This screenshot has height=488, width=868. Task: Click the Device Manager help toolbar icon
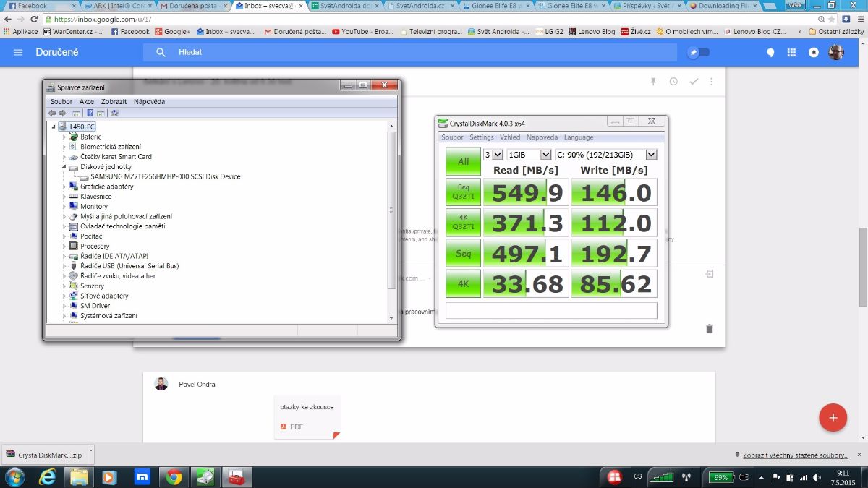coord(90,113)
